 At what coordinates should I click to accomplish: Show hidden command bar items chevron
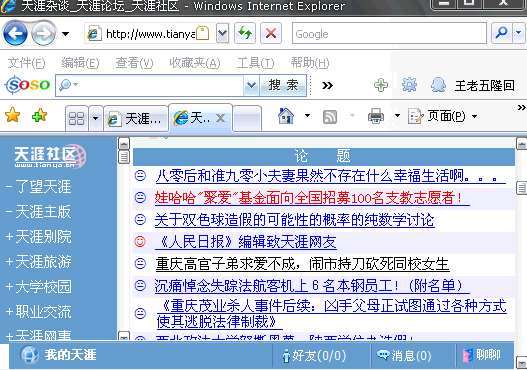tap(522, 108)
